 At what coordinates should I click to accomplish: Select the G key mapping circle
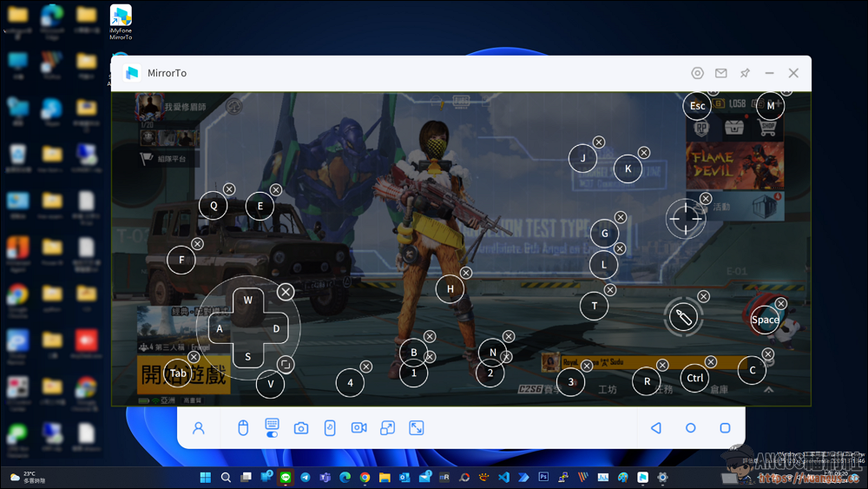[x=604, y=234]
